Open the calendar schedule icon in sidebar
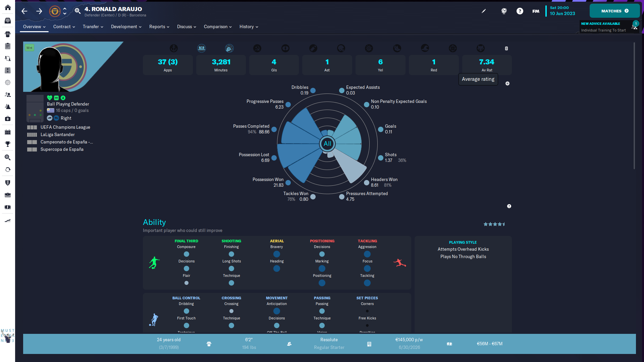Image resolution: width=644 pixels, height=362 pixels. click(8, 132)
